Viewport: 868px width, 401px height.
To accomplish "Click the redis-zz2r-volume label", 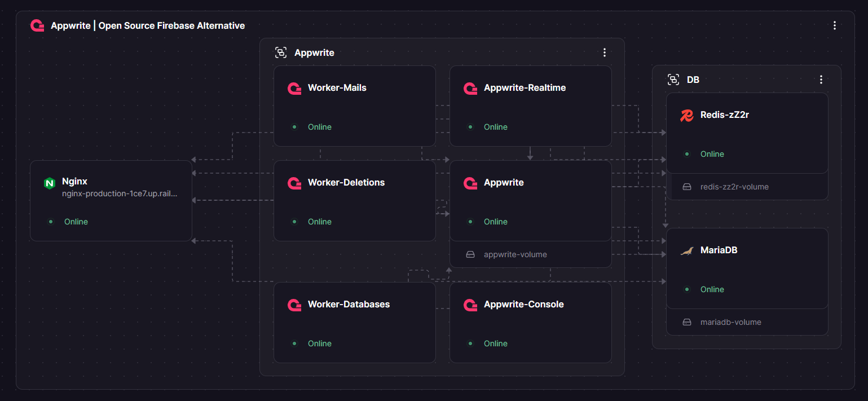I will click(x=734, y=187).
